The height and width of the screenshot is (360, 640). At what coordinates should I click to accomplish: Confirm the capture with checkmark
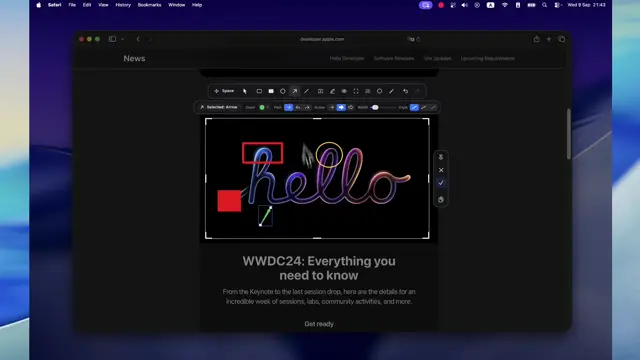pyautogui.click(x=441, y=183)
